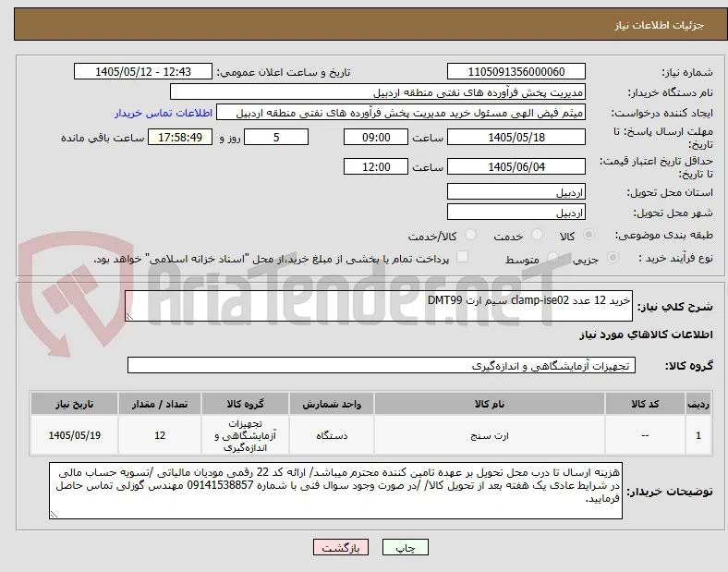This screenshot has height=572, width=728.
Task: Click the delivery city field اردبیل
Action: pos(516,212)
